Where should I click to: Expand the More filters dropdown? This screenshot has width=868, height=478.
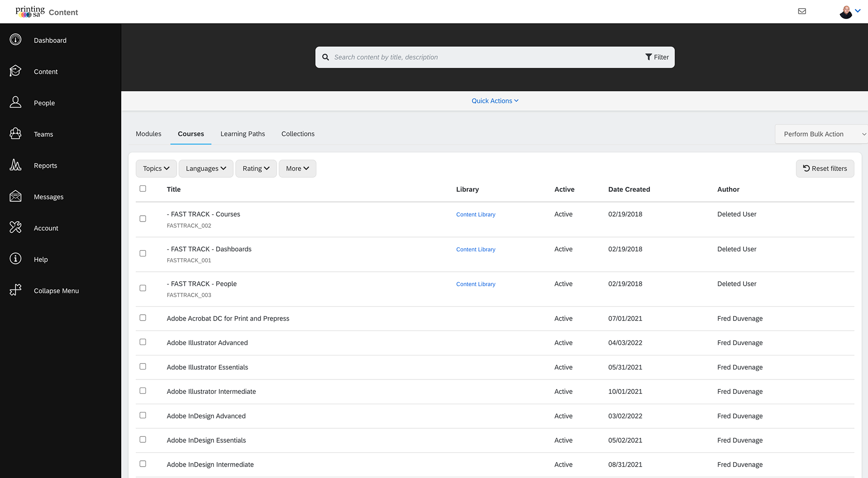297,169
